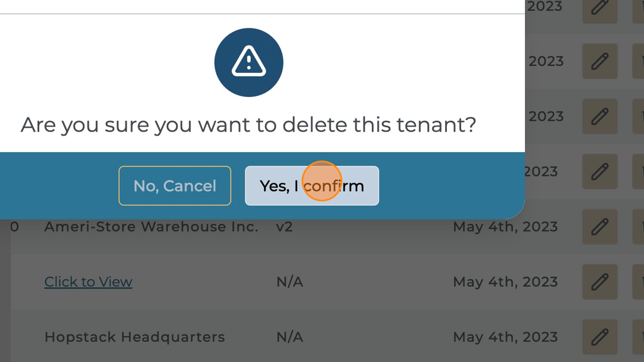Click the date in Hopstack Headquarters row

pos(505,337)
